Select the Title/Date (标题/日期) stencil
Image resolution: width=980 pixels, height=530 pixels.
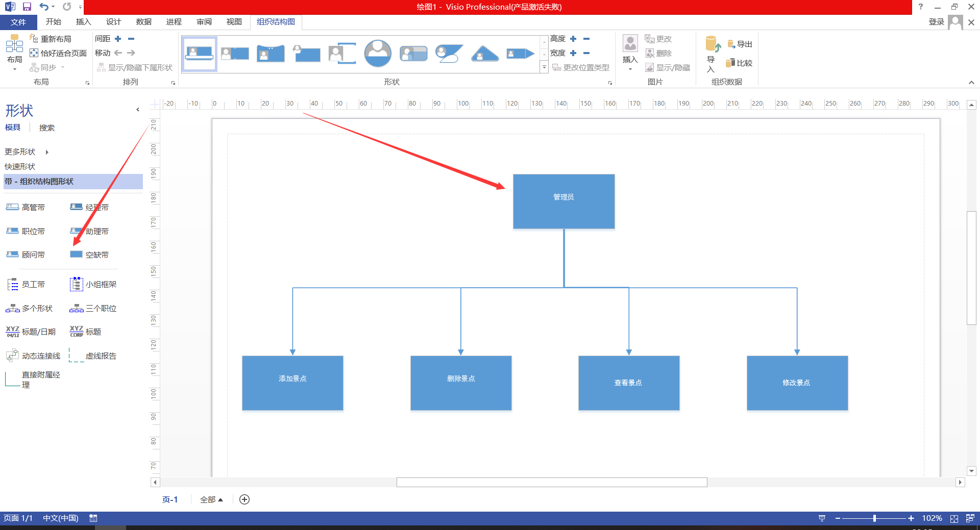click(x=31, y=332)
